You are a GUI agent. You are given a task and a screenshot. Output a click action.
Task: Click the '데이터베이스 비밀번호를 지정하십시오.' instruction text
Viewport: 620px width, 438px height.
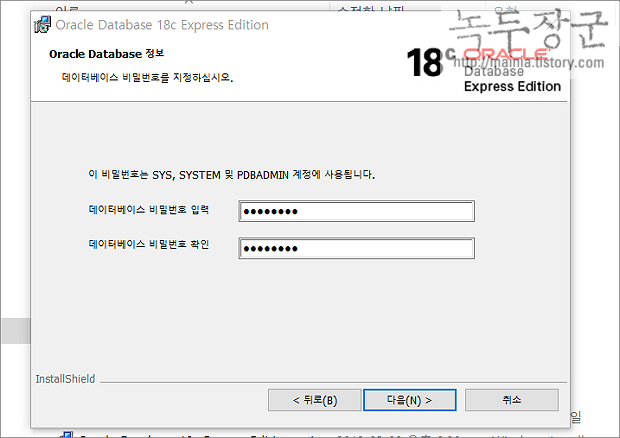[x=147, y=77]
